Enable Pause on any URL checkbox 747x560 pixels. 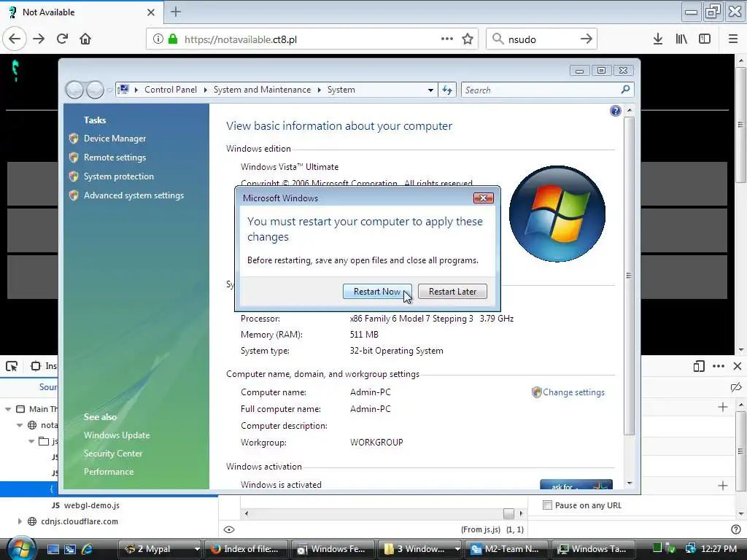[547, 505]
